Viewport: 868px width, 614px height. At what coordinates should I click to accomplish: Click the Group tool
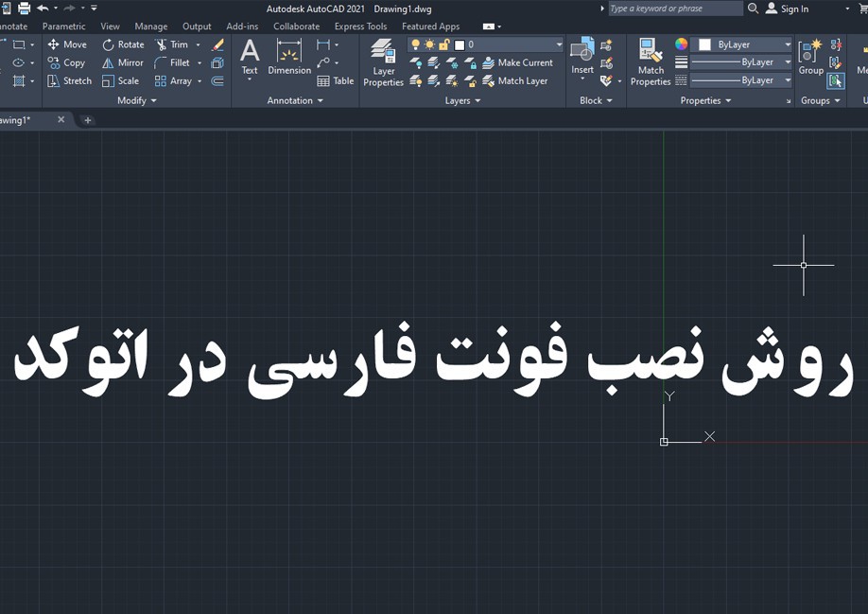810,57
